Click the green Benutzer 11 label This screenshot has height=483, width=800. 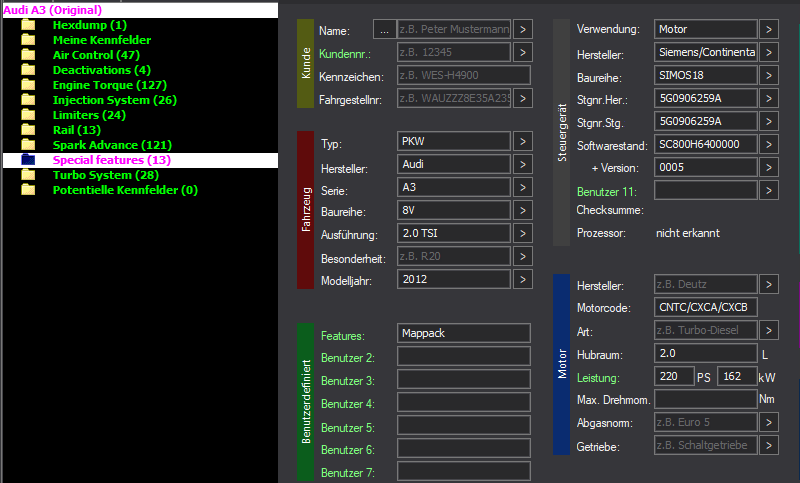click(607, 192)
